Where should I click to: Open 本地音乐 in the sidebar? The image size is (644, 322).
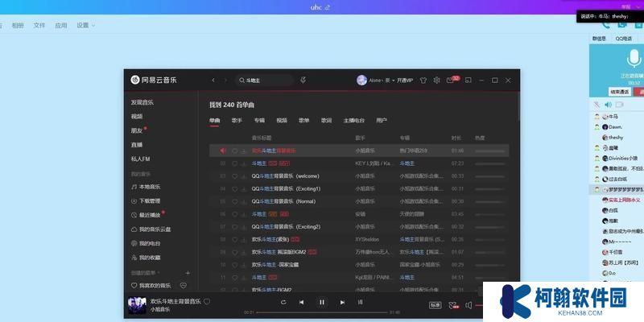[x=146, y=187]
